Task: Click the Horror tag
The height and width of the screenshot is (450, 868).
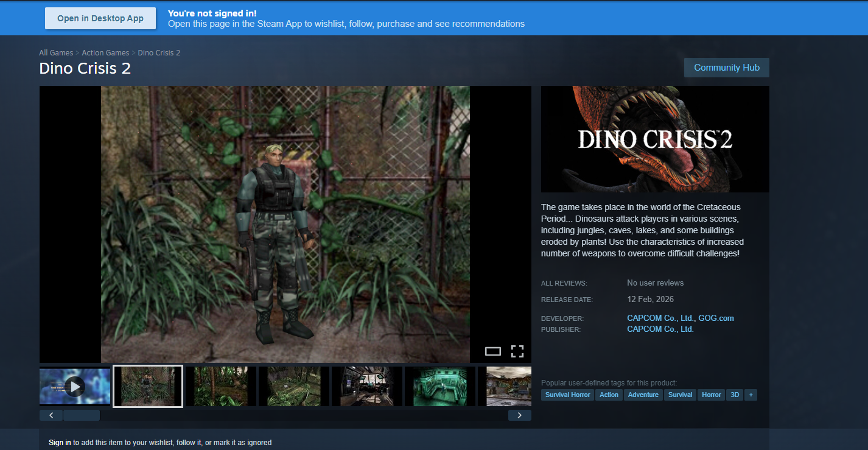Action: coord(711,395)
